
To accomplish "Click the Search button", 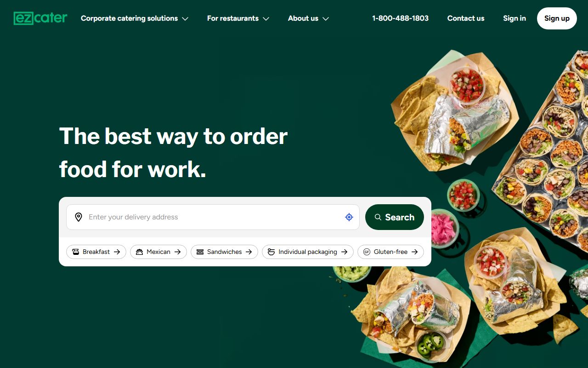I will pos(395,217).
